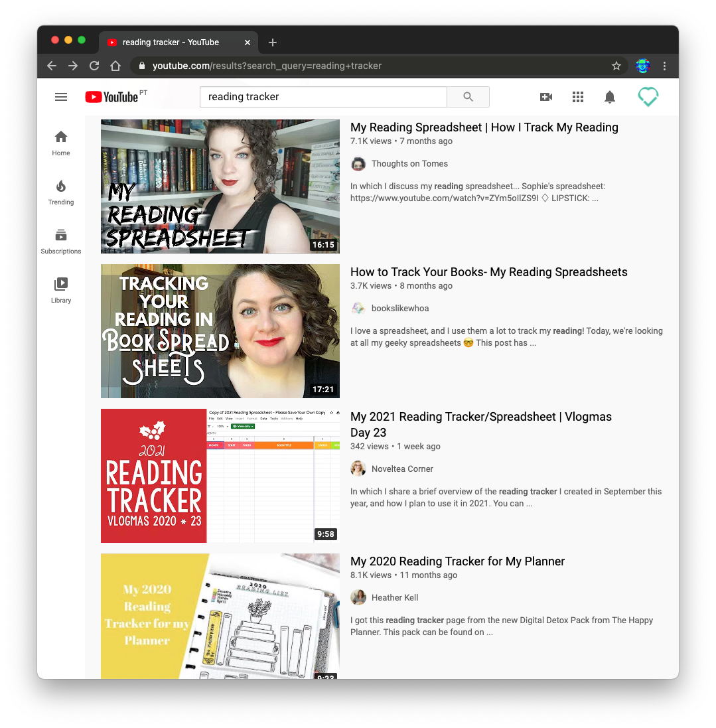Open the Chrome profile avatar
This screenshot has width=716, height=728.
point(643,66)
